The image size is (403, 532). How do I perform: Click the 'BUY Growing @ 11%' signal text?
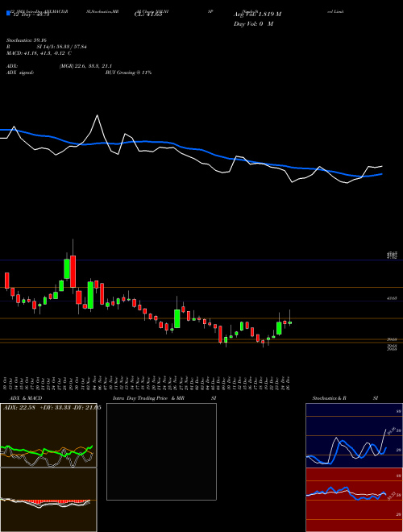(128, 73)
